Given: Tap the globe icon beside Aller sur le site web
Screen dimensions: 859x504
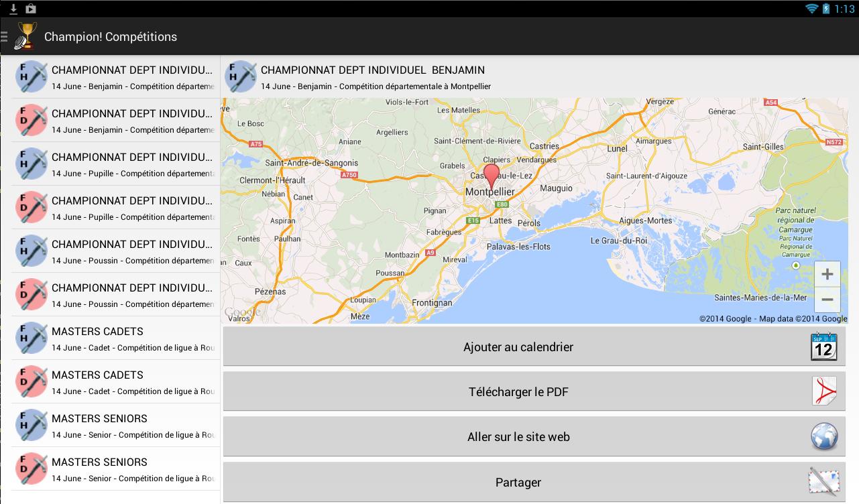Looking at the screenshot, I should coord(824,436).
